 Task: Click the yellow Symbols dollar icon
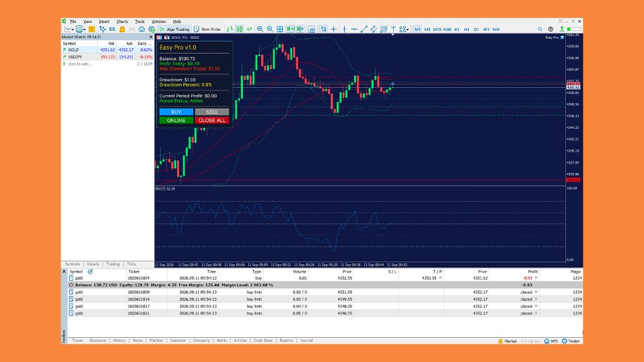pyautogui.click(x=92, y=29)
